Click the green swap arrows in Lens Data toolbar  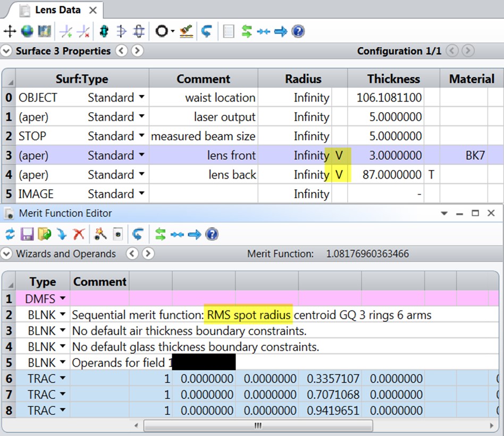247,31
